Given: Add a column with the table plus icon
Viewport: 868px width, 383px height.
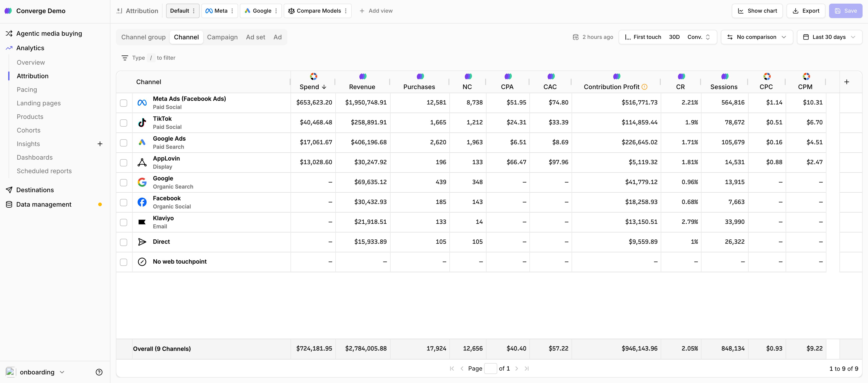Looking at the screenshot, I should click(847, 82).
